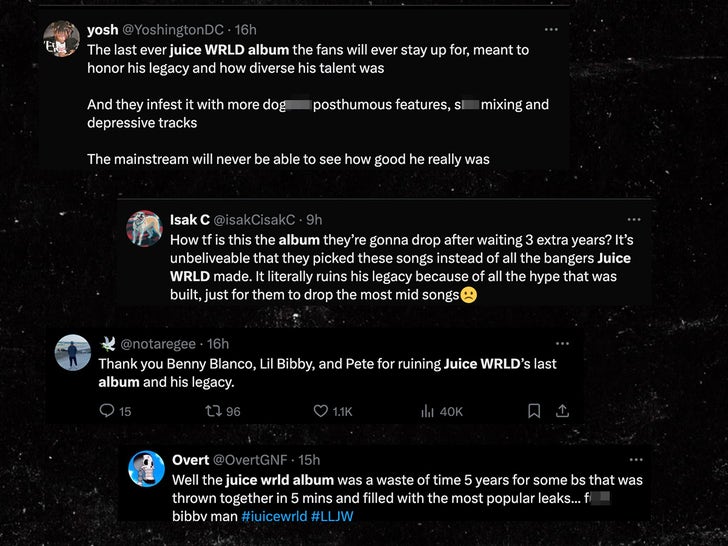
Task: Open the #LLJW hashtag
Action: [333, 517]
